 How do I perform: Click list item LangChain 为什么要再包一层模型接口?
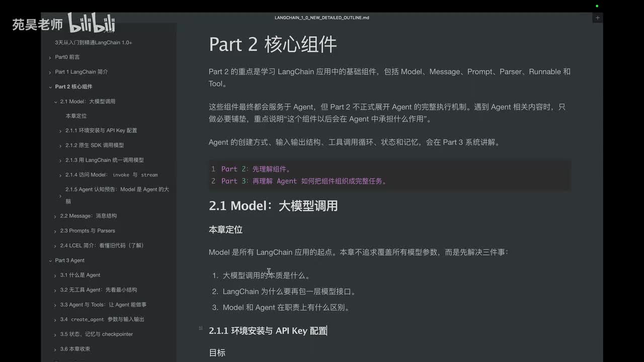point(290,292)
